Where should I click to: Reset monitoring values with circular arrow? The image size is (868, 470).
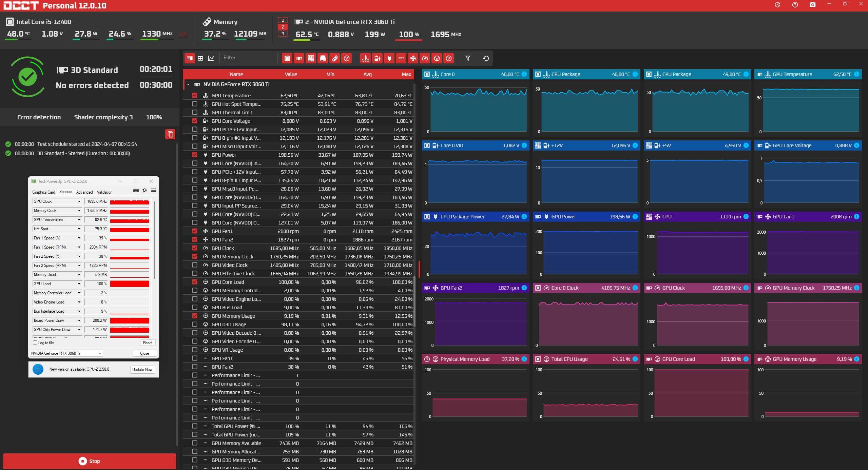pos(486,58)
